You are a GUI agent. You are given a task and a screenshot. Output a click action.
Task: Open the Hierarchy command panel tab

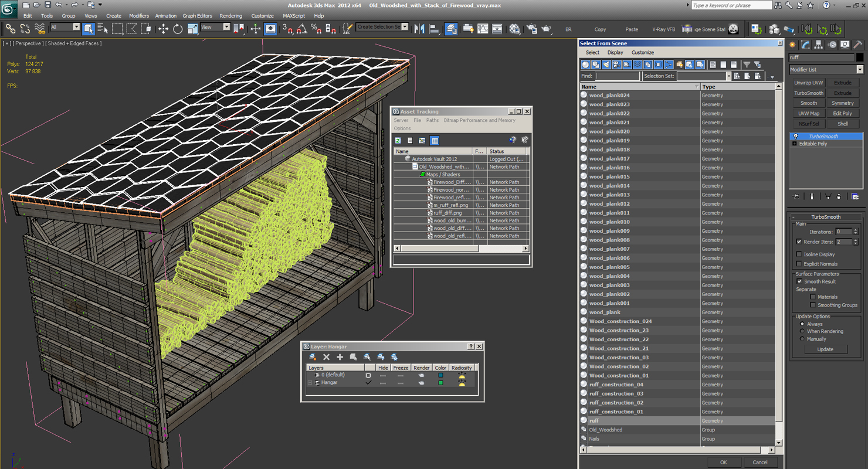[819, 45]
